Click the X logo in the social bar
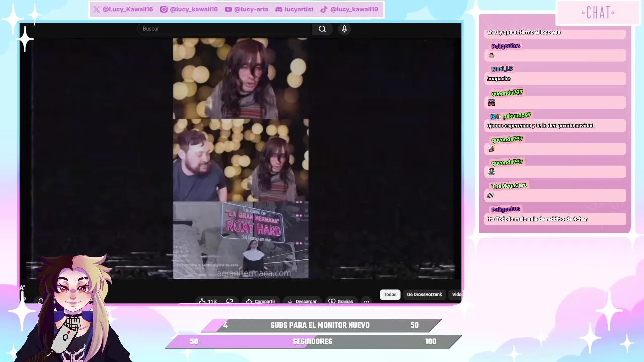This screenshot has height=362, width=644. pos(96,9)
